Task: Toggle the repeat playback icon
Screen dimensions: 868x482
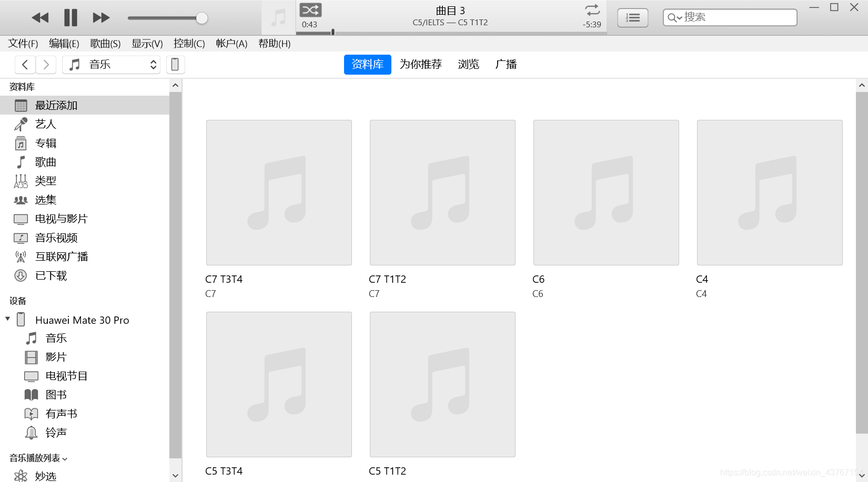Action: tap(592, 10)
